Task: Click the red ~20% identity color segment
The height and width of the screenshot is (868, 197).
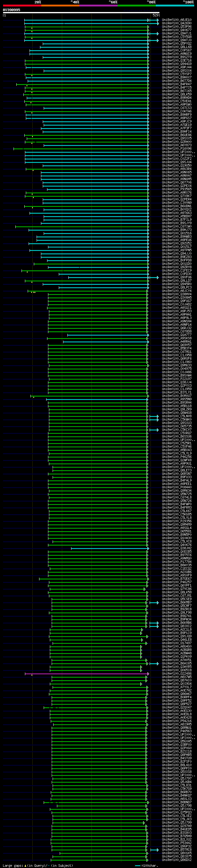Action: tap(22, 6)
